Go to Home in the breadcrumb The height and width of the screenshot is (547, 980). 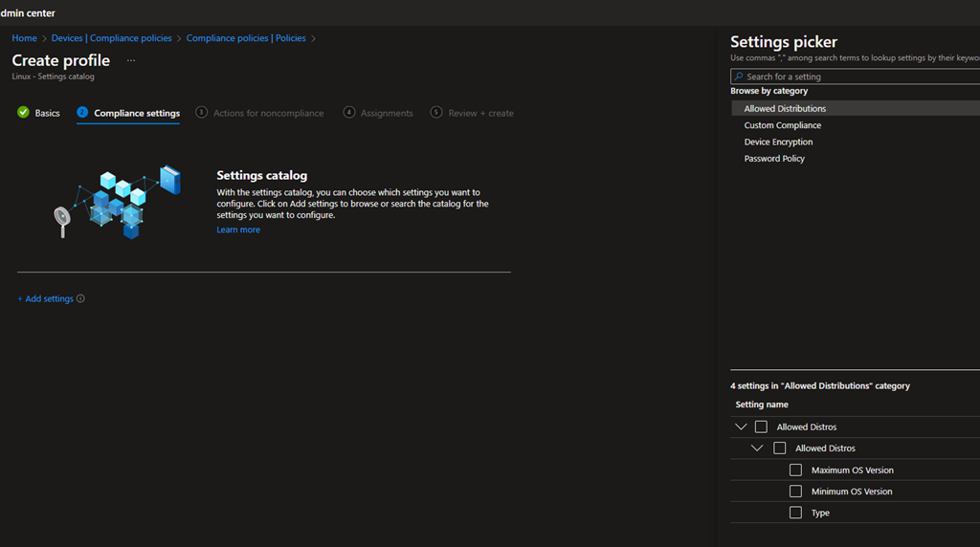coord(24,38)
